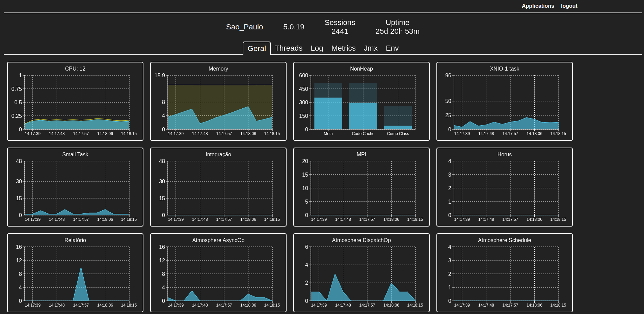The width and height of the screenshot is (644, 314).
Task: Click the 5.0.19 version label
Action: pos(294,27)
